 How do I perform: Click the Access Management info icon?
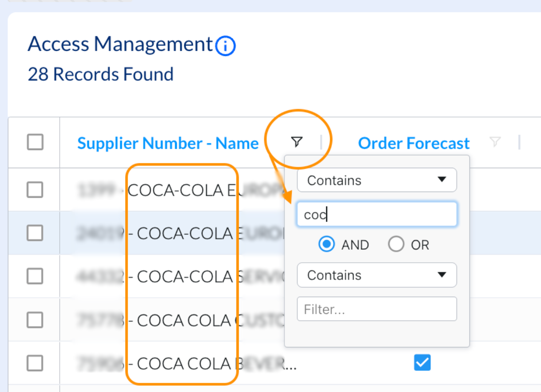coord(225,46)
